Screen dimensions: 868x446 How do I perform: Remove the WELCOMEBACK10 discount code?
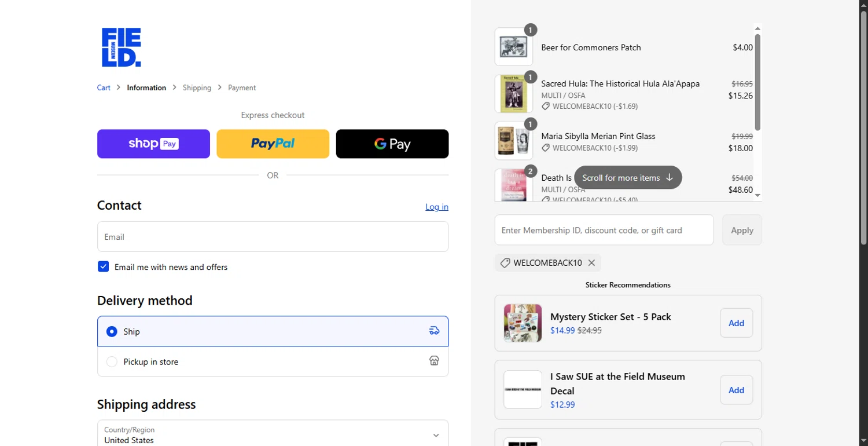click(x=591, y=263)
